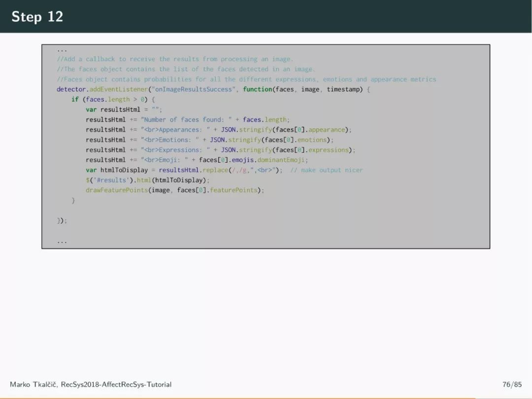
Task: Click the footer text 'Marko Tkalčič, RecSys2018-AffectRecSys-Tutorial'
Action: click(91, 384)
